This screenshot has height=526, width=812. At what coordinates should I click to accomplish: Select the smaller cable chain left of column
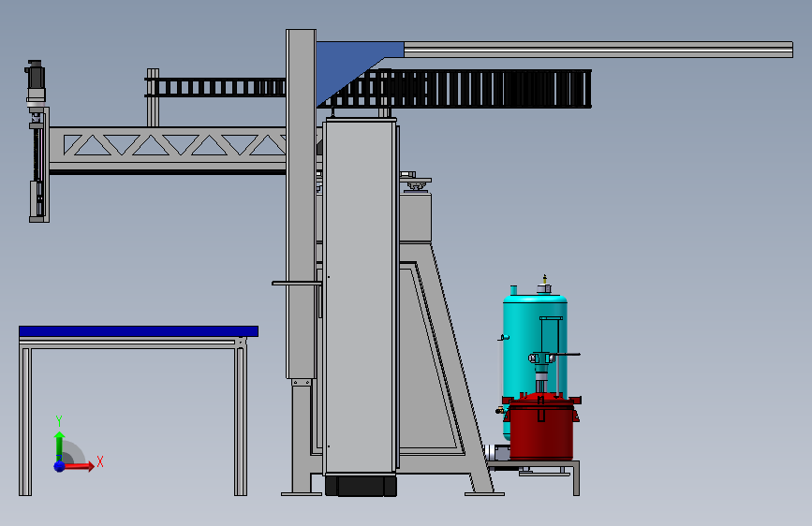pos(214,87)
